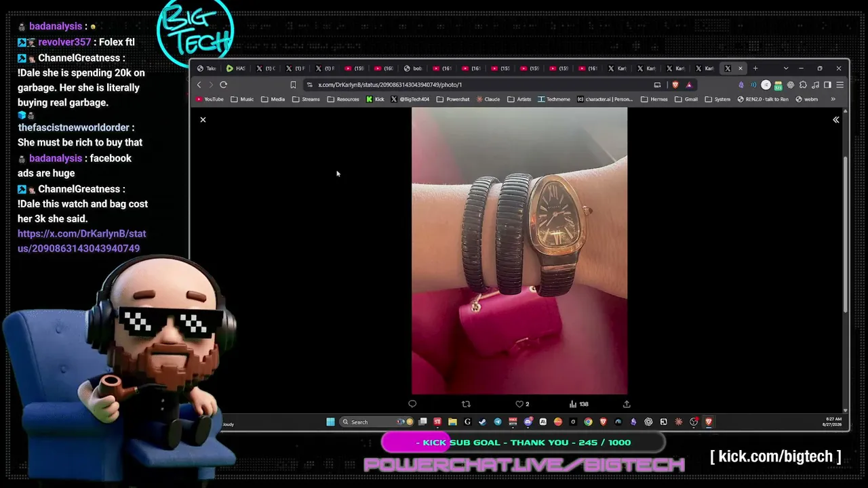Show more bookmarks with the double chevron
868x488 pixels.
(833, 99)
